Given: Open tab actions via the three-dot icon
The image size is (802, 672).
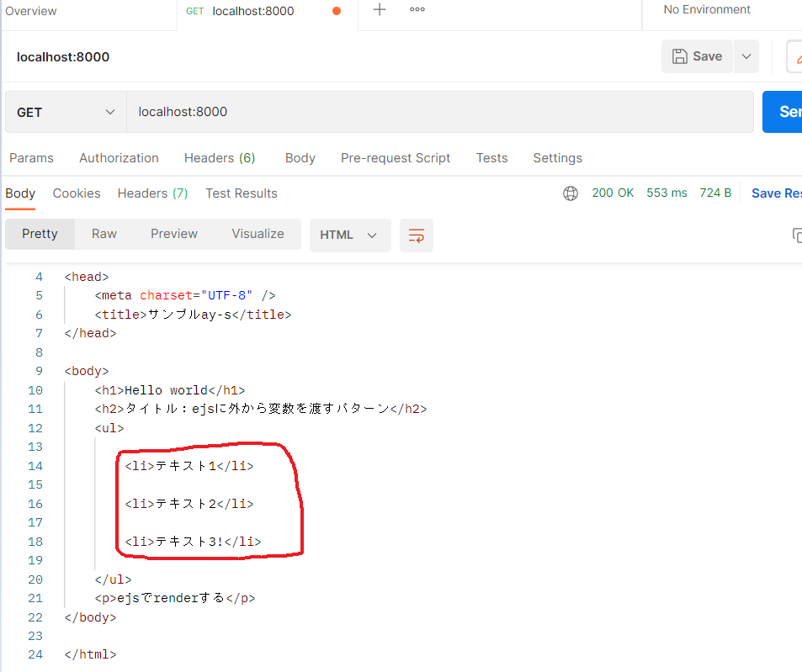Looking at the screenshot, I should (417, 10).
